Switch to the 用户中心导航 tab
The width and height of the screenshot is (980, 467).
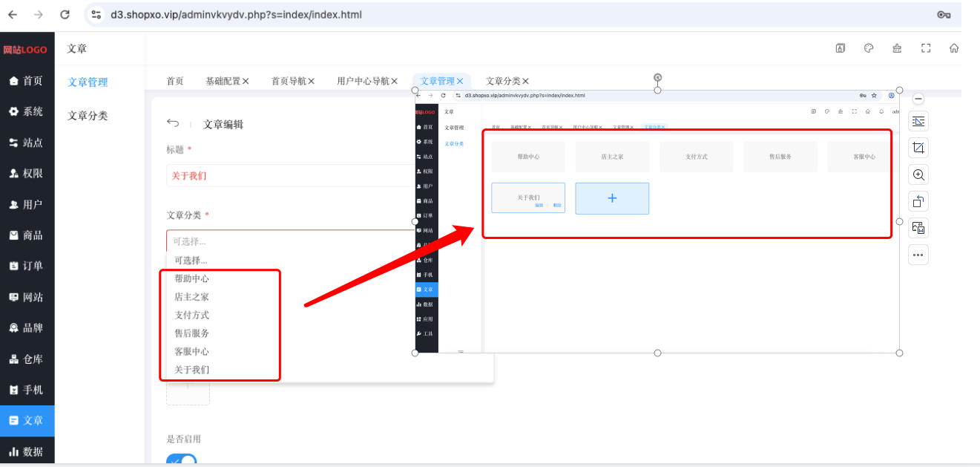[x=363, y=81]
